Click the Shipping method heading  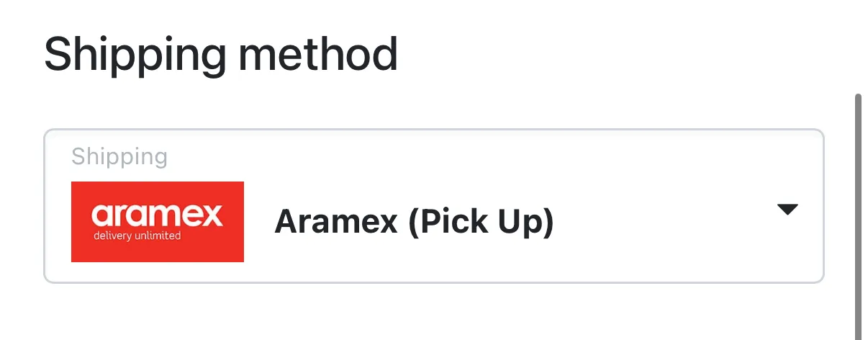click(221, 54)
